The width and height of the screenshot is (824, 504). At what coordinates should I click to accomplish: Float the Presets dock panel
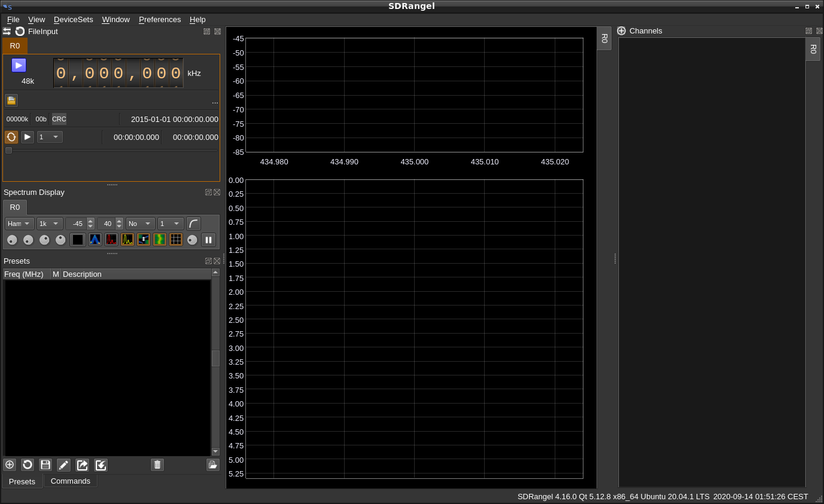pos(208,261)
